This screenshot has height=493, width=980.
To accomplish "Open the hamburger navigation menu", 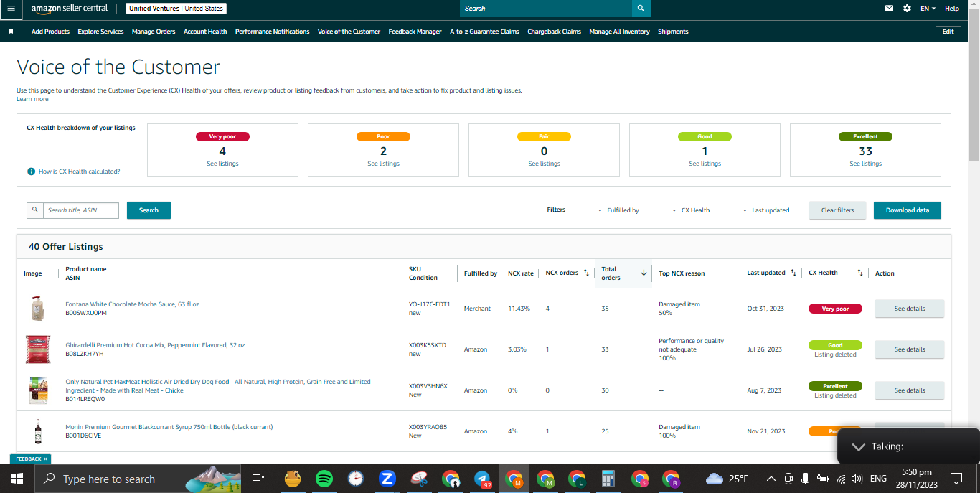I will [x=11, y=9].
